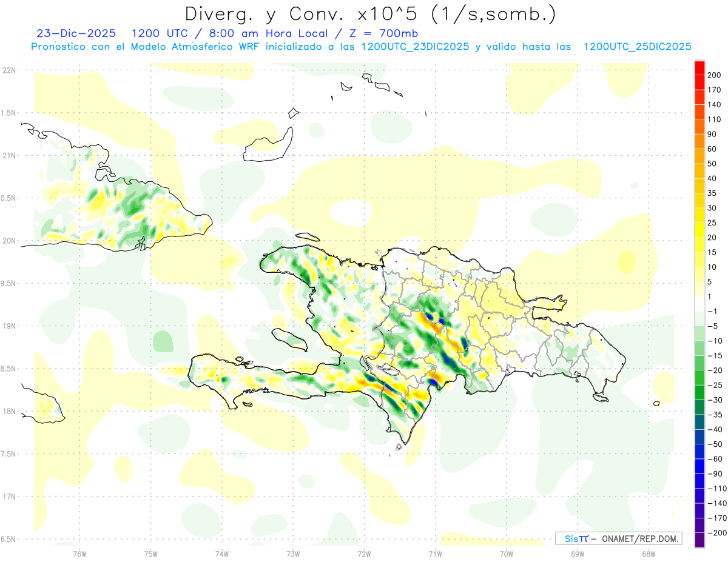The image size is (728, 562).
Task: Click the '74W' longitude label
Action: [222, 554]
